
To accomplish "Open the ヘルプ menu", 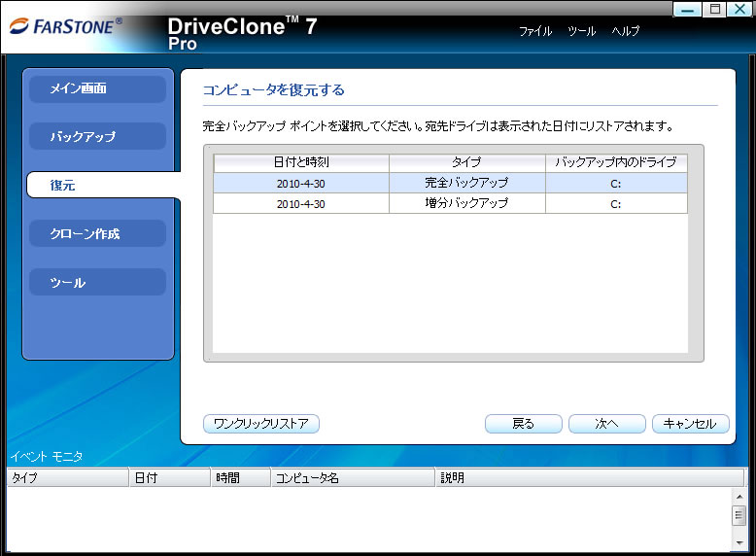I will point(626,31).
